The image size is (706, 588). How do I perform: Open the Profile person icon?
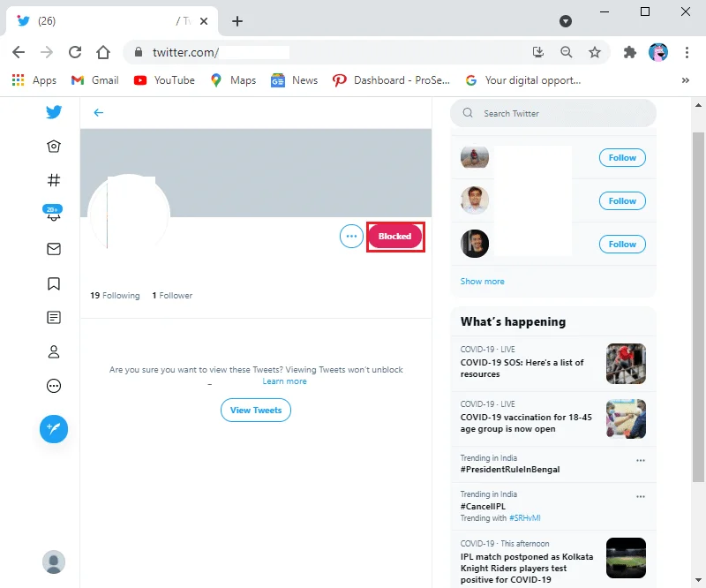pyautogui.click(x=54, y=351)
